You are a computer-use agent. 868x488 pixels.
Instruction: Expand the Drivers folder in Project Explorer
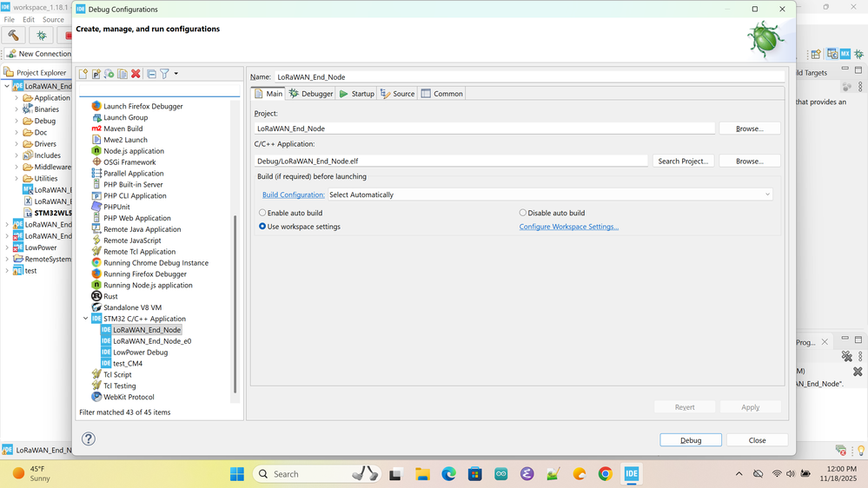tap(17, 144)
